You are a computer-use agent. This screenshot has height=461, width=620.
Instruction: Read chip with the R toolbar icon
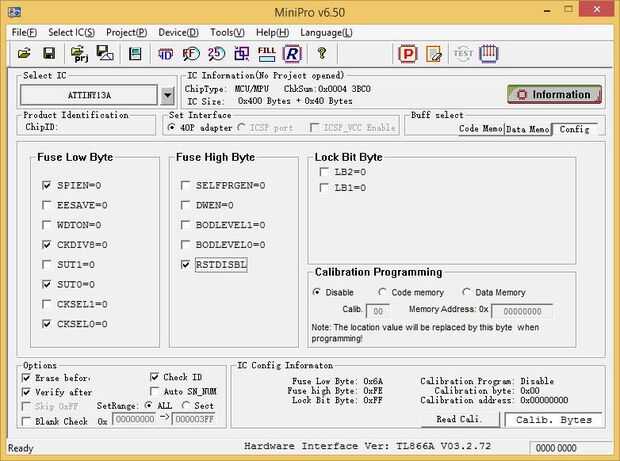click(x=293, y=54)
